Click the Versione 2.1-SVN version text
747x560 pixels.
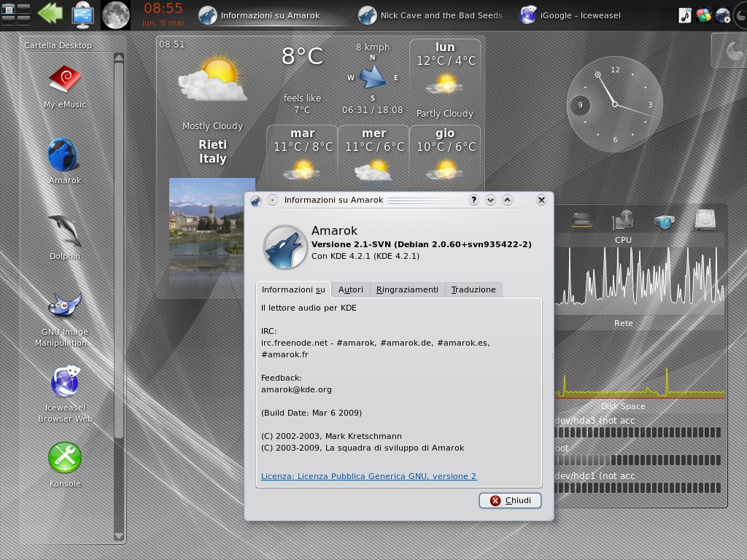click(421, 244)
